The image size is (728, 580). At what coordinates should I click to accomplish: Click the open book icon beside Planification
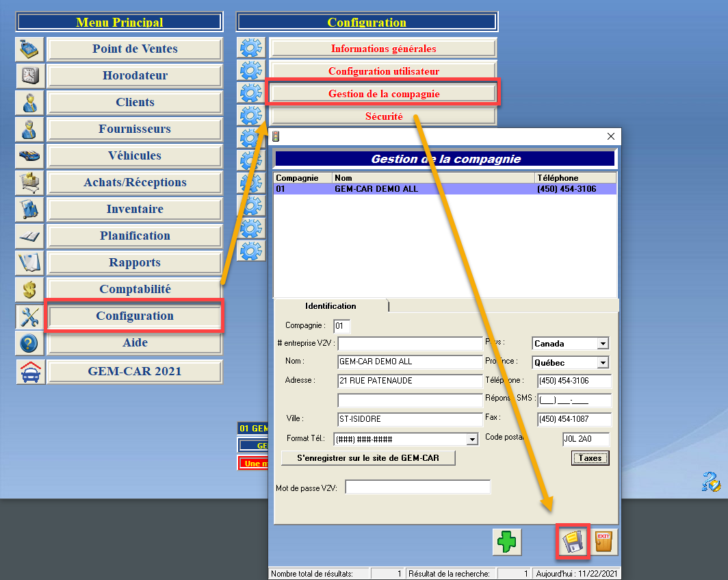[x=29, y=236]
